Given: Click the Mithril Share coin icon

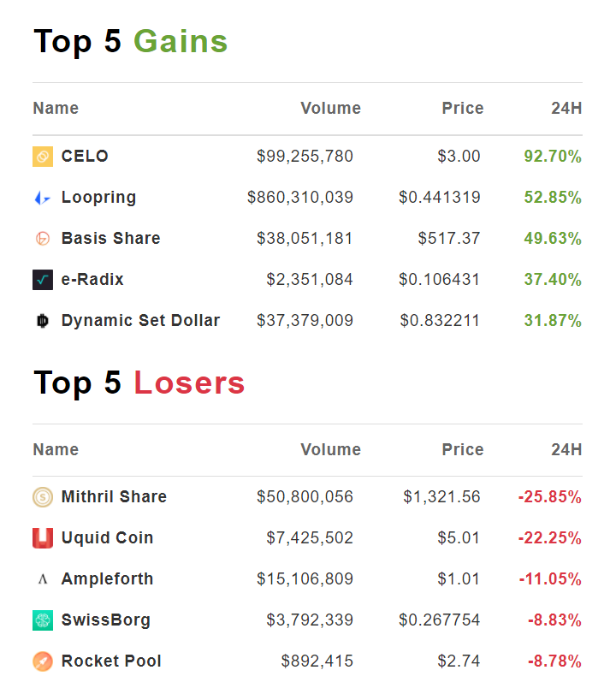Looking at the screenshot, I should click(x=43, y=497).
